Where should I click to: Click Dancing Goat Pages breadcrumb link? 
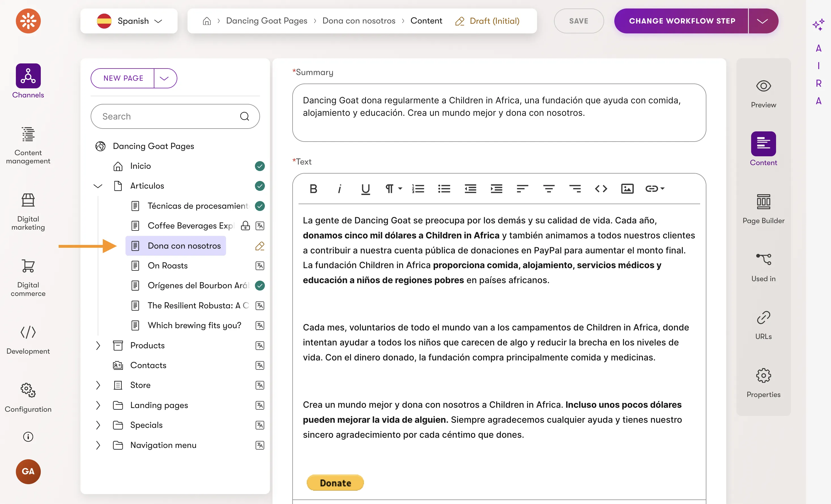coord(267,21)
